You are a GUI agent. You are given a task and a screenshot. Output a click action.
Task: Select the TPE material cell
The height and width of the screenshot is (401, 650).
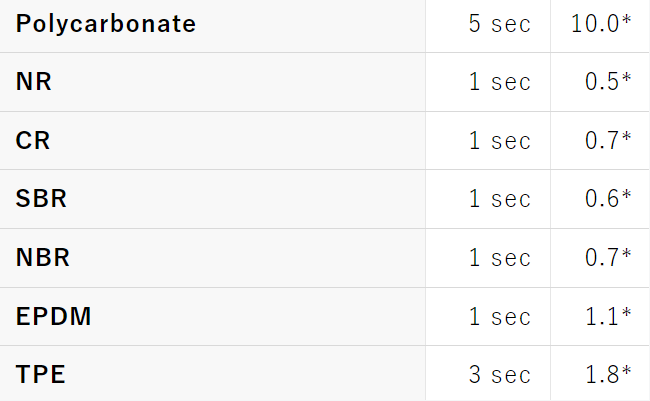point(212,374)
